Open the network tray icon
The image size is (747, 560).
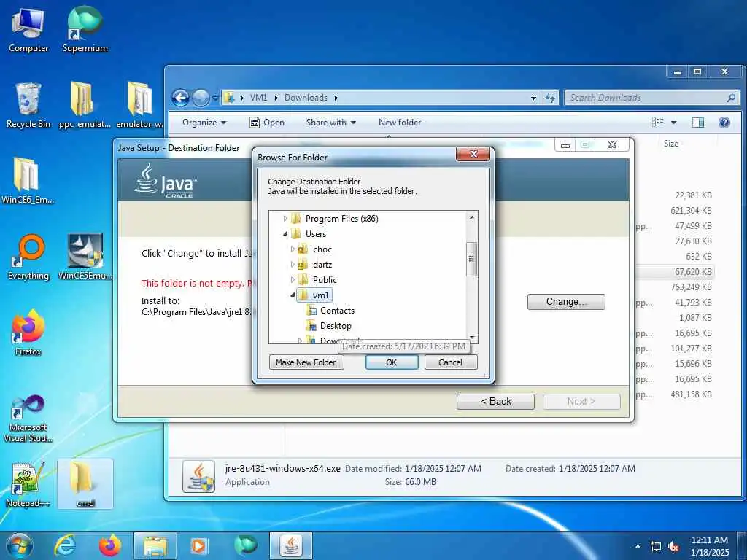(656, 547)
